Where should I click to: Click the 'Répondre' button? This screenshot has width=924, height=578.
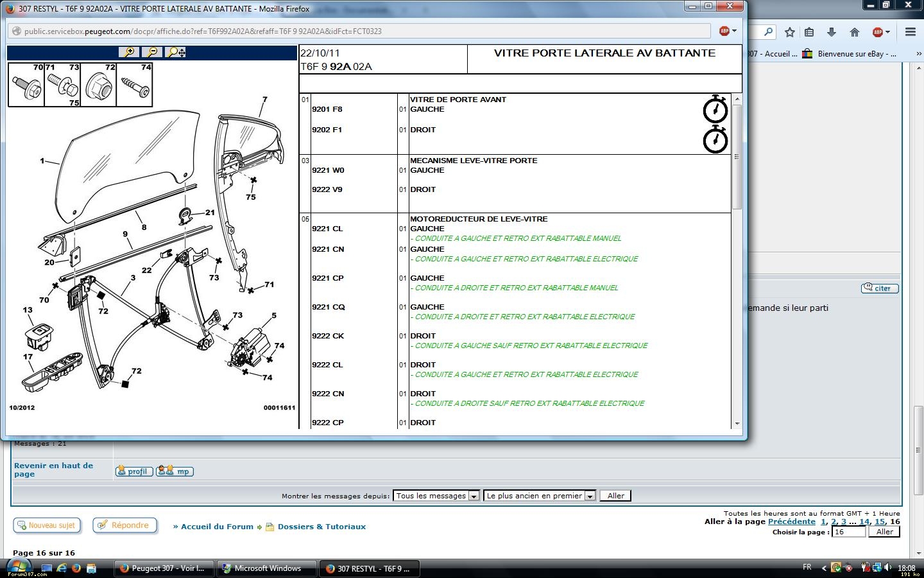(124, 525)
